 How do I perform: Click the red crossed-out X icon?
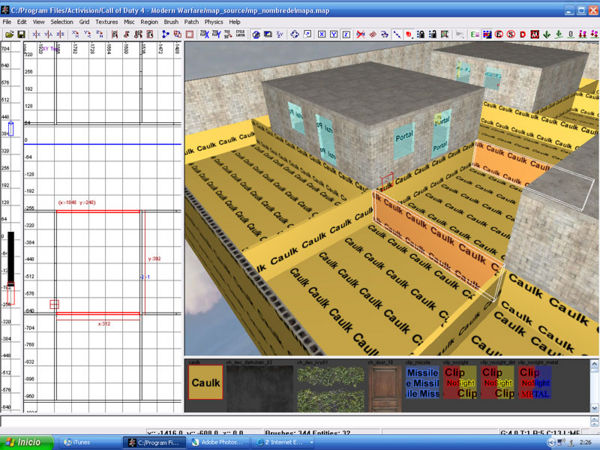click(360, 34)
